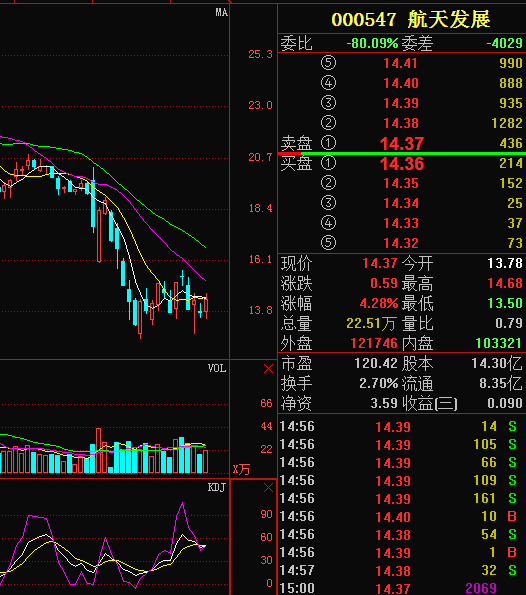Click the 换手 turnover 2.70%

point(379,384)
